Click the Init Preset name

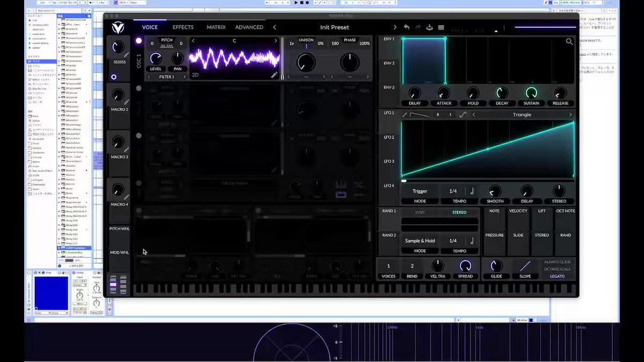(334, 27)
